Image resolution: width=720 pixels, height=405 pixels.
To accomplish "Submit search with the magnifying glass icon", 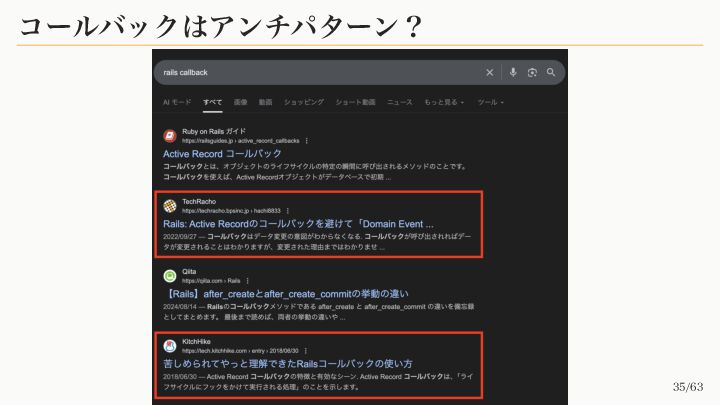I will pos(551,73).
